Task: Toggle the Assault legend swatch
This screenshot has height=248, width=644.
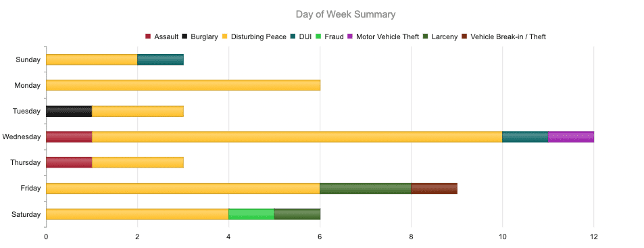Action: pyautogui.click(x=148, y=36)
